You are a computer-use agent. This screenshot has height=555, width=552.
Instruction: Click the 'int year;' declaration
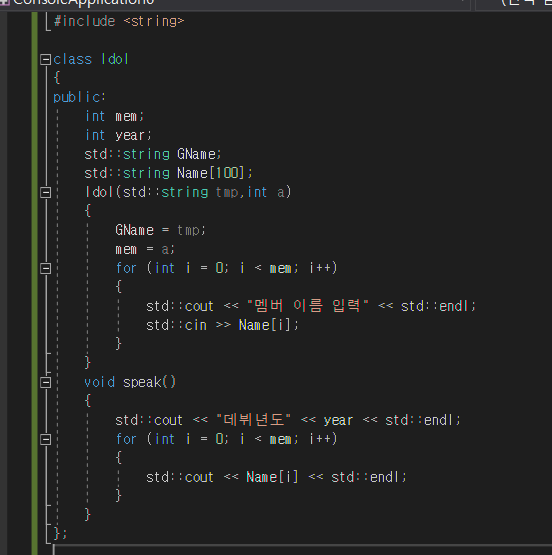tap(118, 135)
